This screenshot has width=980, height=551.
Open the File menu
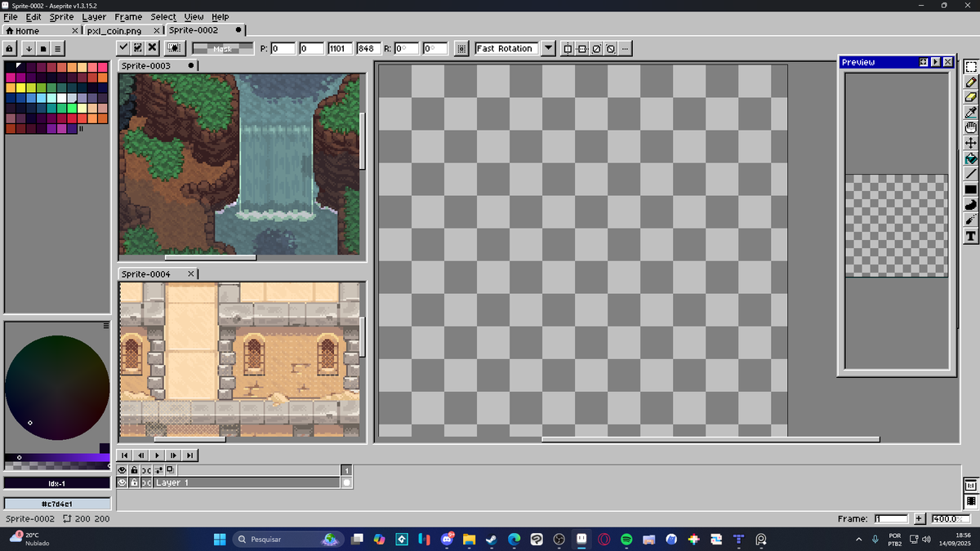tap(11, 16)
